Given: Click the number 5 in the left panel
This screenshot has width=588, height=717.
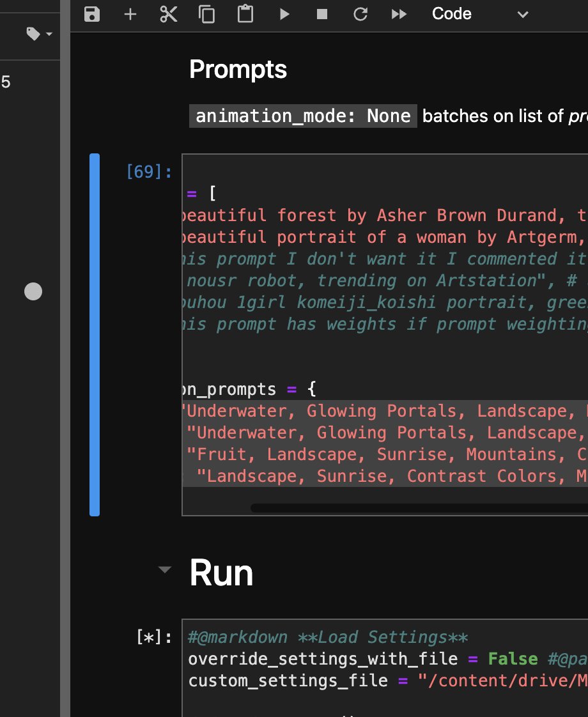Looking at the screenshot, I should [x=6, y=82].
